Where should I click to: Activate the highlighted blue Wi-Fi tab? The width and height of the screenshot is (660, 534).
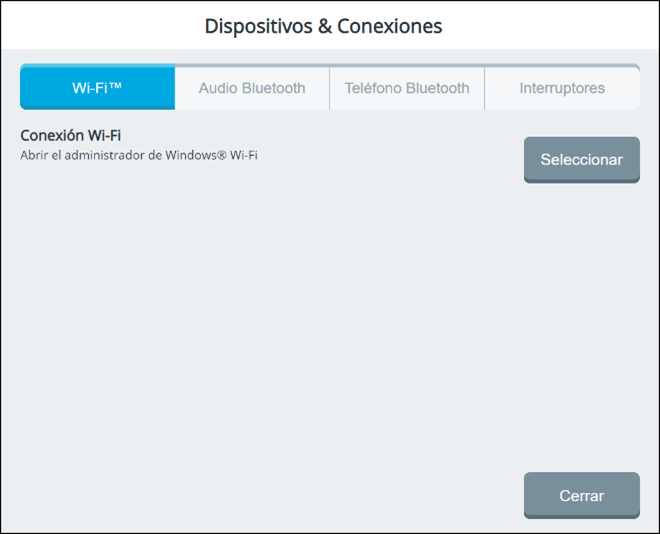97,88
